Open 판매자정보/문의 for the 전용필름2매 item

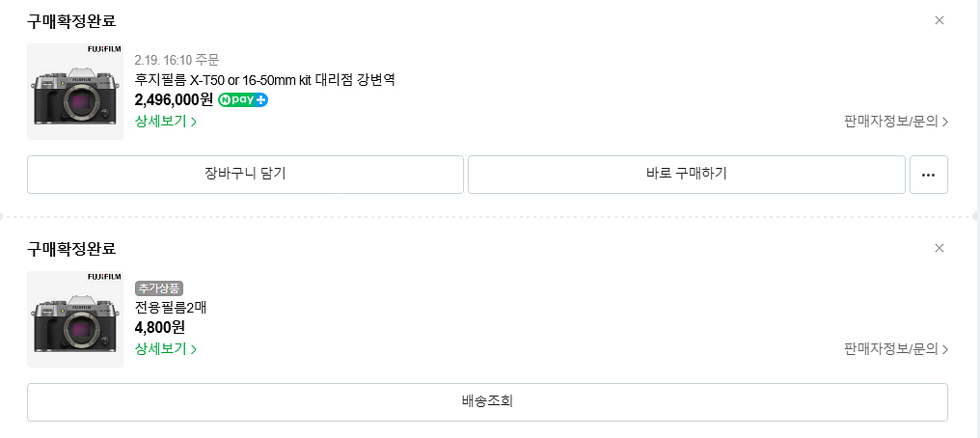coord(896,349)
